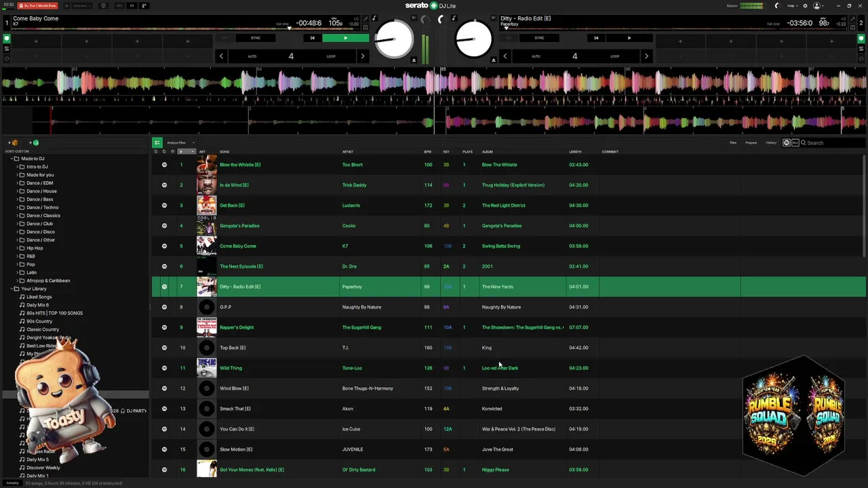Select left deck cue points pad mode

7,39
